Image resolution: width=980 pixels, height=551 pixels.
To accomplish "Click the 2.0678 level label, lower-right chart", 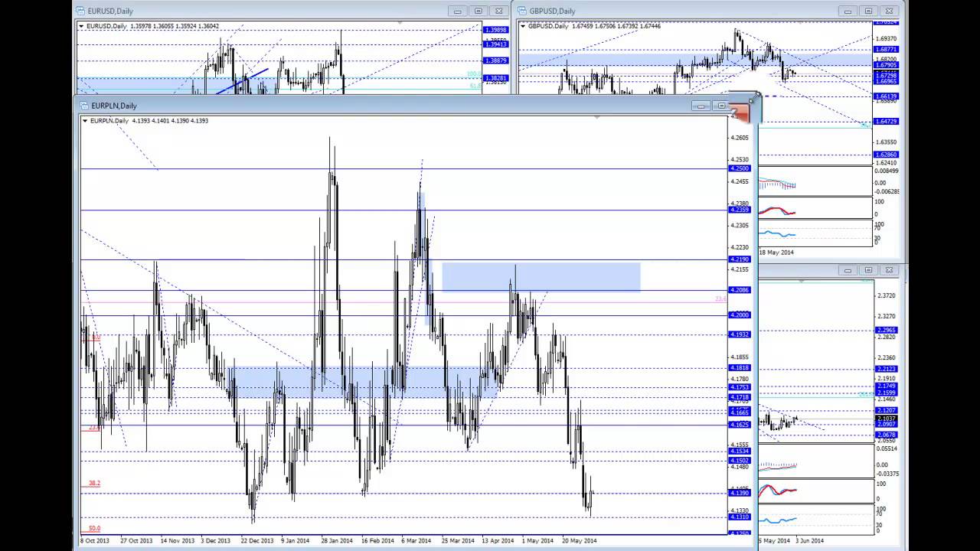I will click(x=886, y=435).
